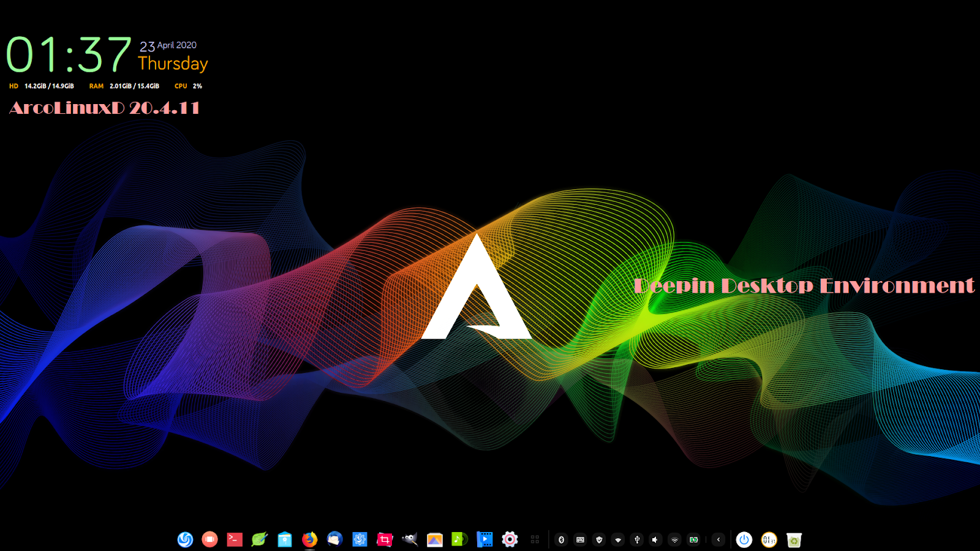Collapse the tray with the arrow button
This screenshot has width=980, height=551.
[718, 539]
